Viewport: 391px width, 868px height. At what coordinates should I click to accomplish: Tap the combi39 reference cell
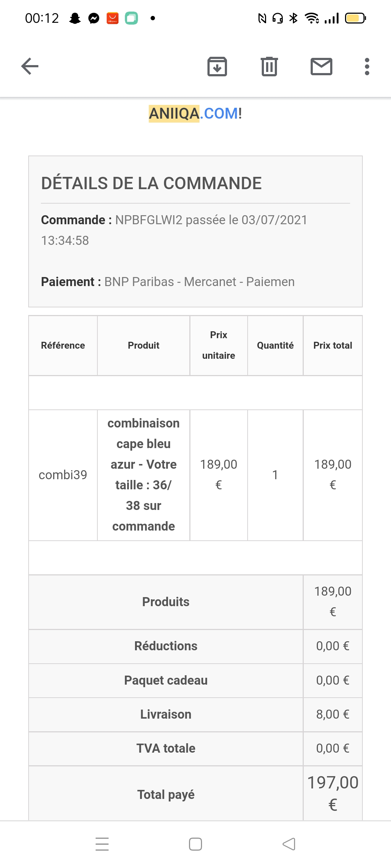pos(63,475)
